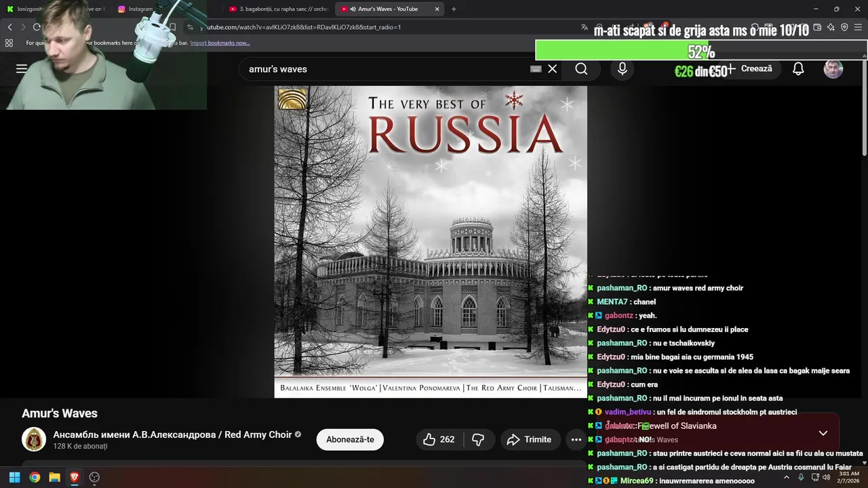Screen dimensions: 868x488
Task: Click The Very Best of Russia video frame
Action: pyautogui.click(x=431, y=241)
